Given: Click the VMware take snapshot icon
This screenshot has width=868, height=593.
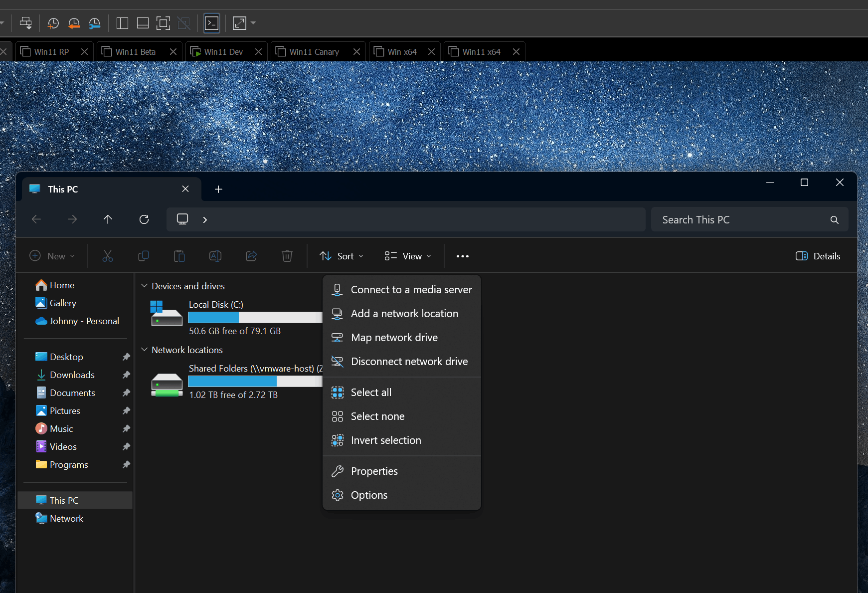Looking at the screenshot, I should click(53, 23).
